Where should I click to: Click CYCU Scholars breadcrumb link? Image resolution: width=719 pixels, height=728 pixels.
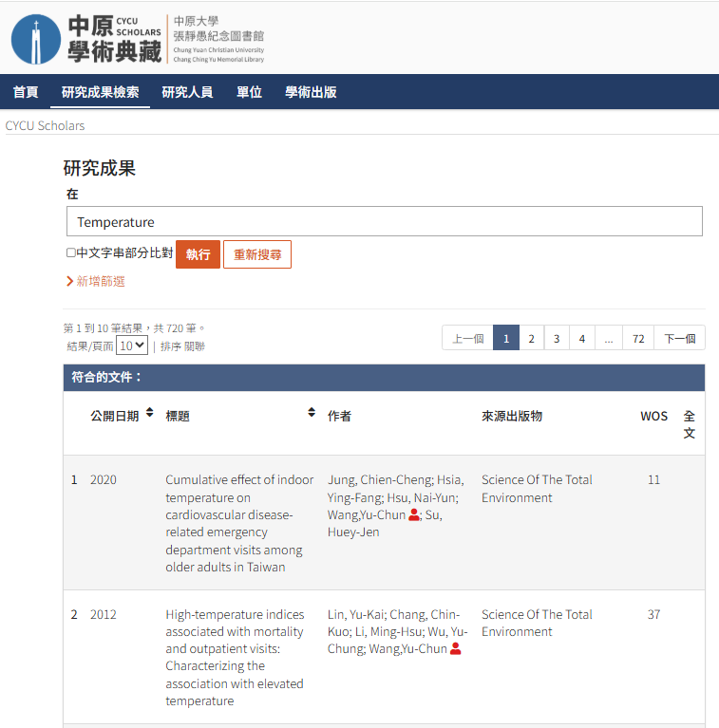click(x=45, y=125)
